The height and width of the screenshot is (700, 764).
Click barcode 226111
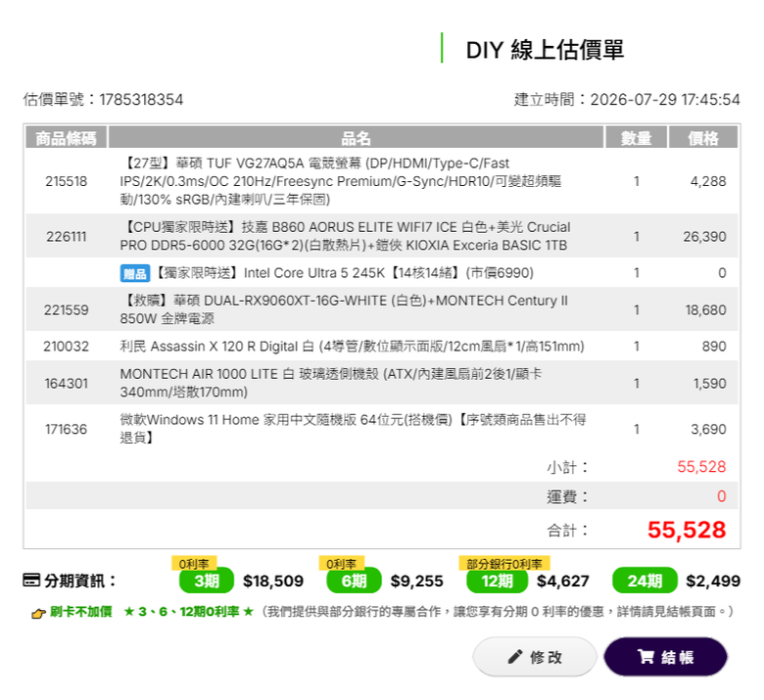(x=67, y=237)
